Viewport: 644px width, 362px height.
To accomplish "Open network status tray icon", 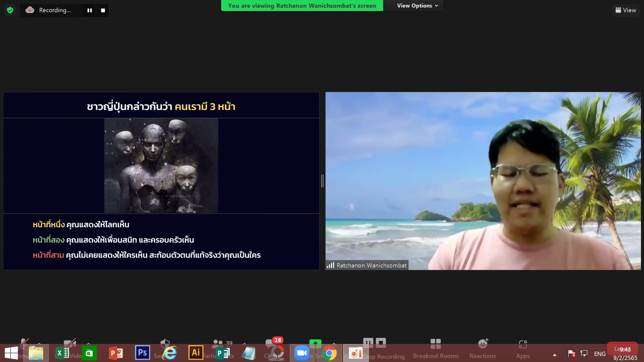I will coord(584,353).
